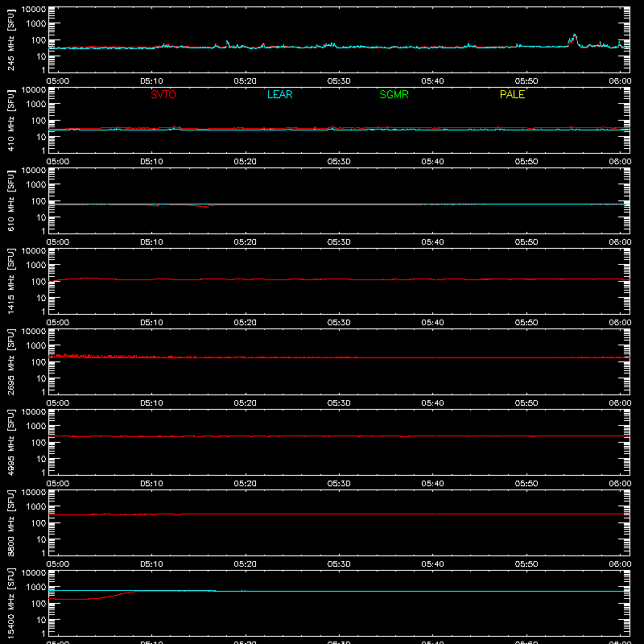
Task: Click the 05:40 tick under the 2695 MHz panel
Action: coord(432,403)
